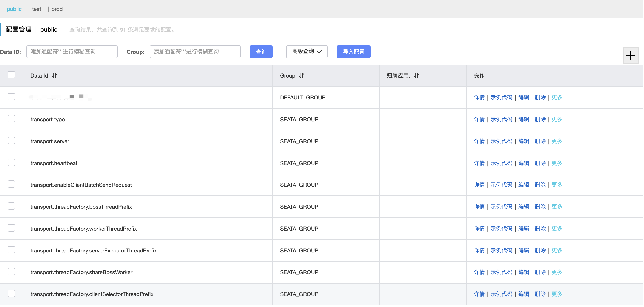Open 更多 for serverExecutorThreadPrefix row

click(x=557, y=250)
